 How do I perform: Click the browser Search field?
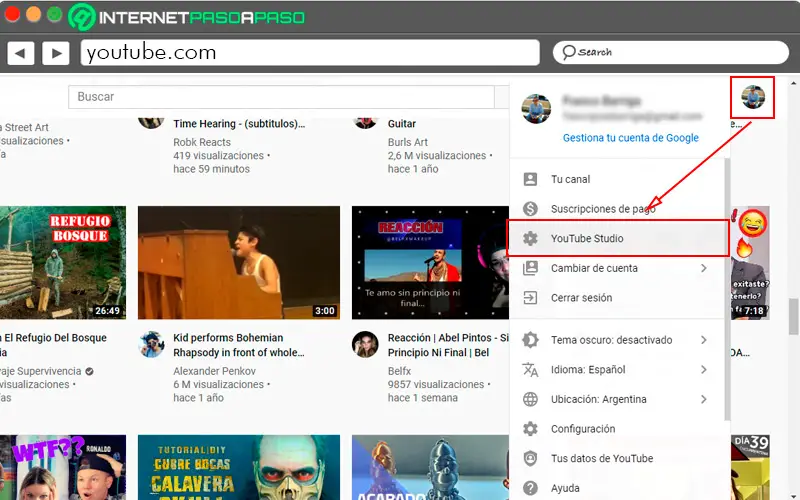point(670,52)
